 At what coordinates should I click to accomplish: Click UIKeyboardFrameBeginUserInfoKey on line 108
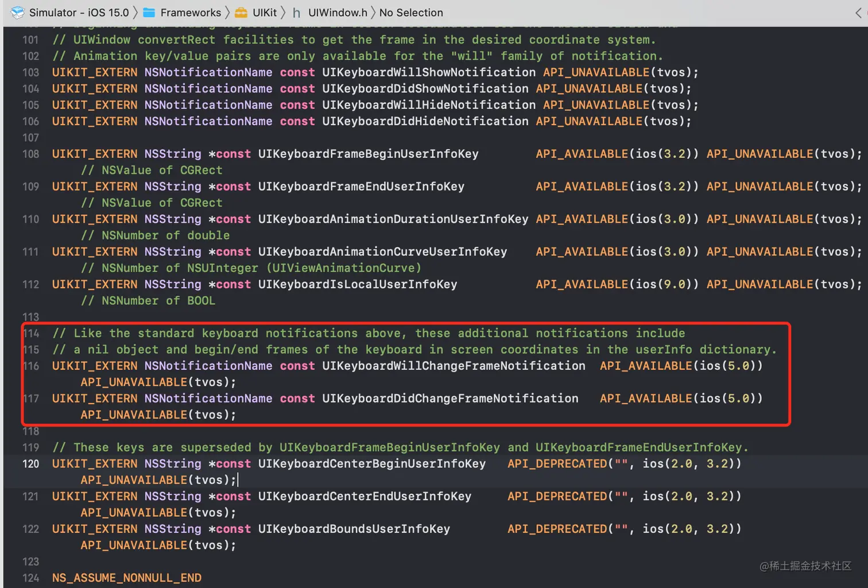[368, 154]
